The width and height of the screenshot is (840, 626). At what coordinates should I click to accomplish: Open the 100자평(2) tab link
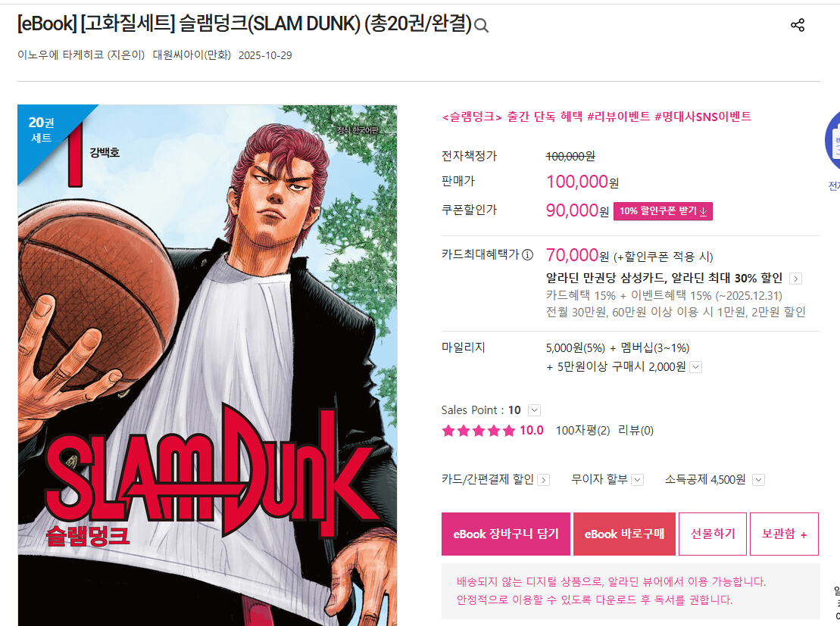pyautogui.click(x=583, y=431)
